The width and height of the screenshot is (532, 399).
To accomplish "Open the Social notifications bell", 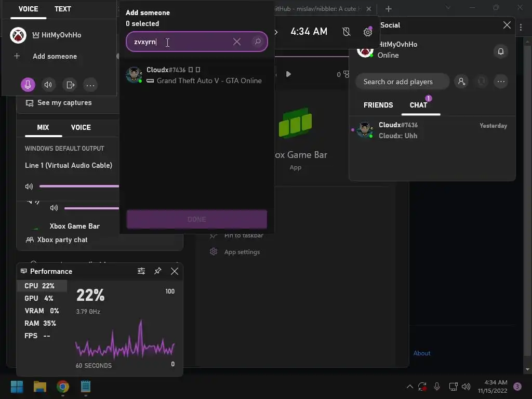I will tap(500, 51).
